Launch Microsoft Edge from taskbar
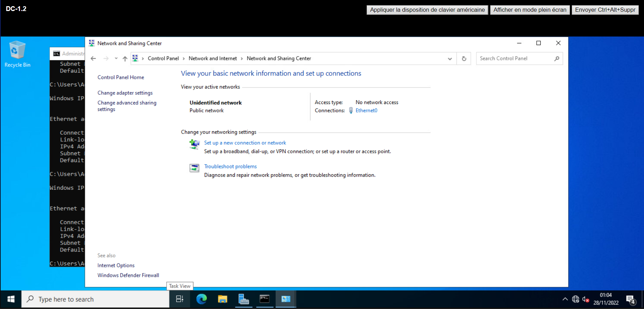The image size is (644, 309). (202, 299)
